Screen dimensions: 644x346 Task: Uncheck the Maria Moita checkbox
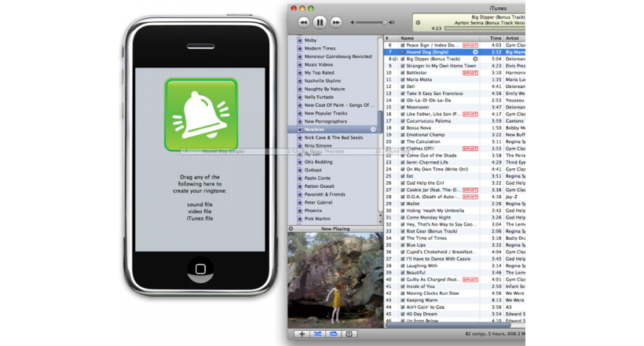(402, 79)
